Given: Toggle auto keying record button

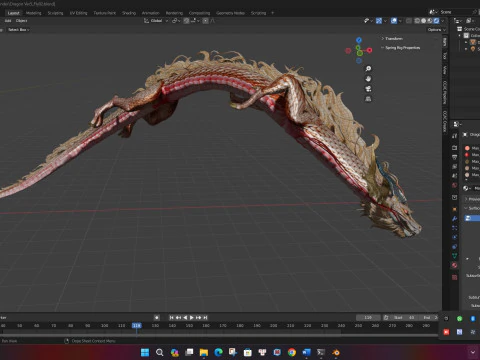Looking at the screenshot, I should [157, 318].
